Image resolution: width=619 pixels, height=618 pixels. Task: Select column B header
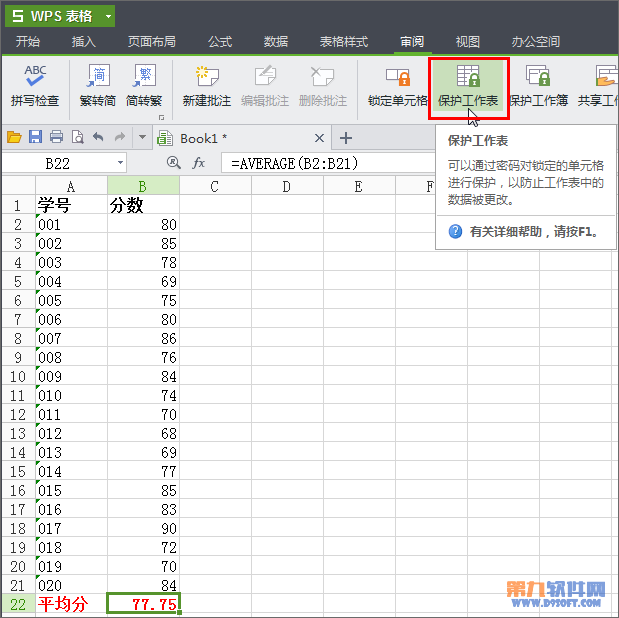[143, 186]
